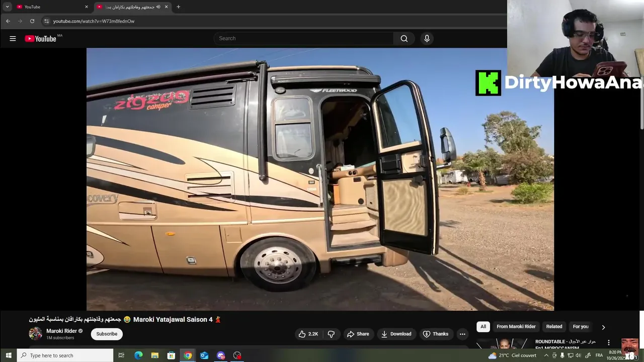Click the Windows taskbar search box
This screenshot has height=362, width=644.
(65, 355)
